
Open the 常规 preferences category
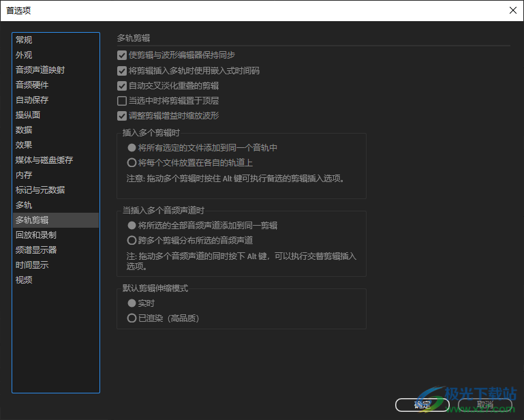[x=56, y=40]
